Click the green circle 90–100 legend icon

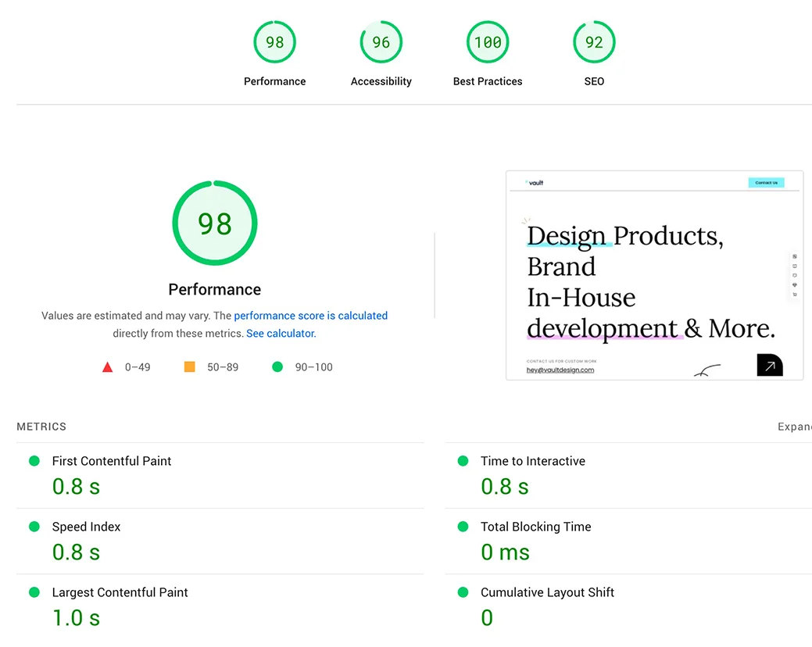click(x=277, y=367)
